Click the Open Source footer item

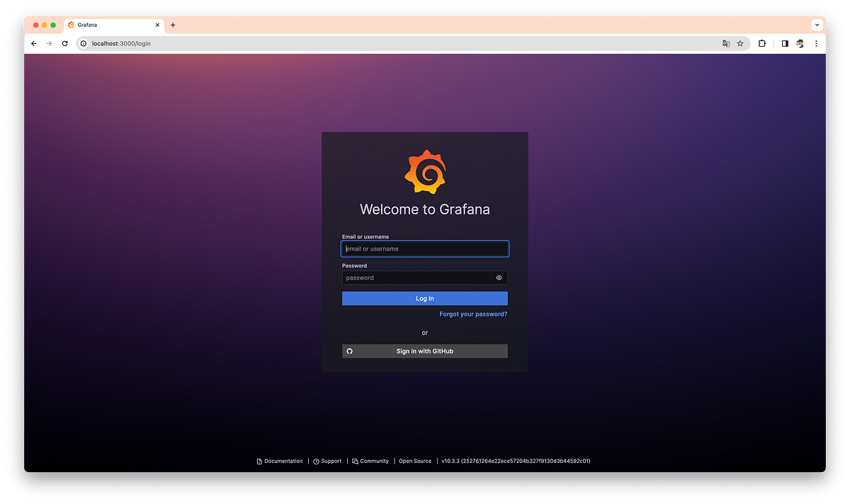click(415, 461)
